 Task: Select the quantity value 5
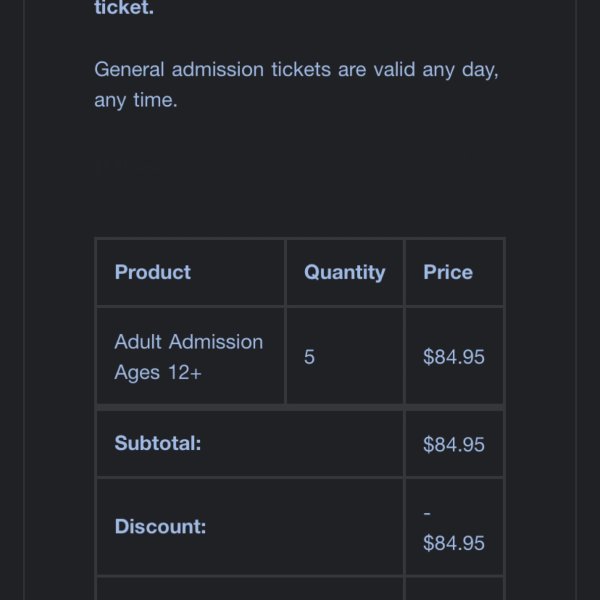coord(309,357)
